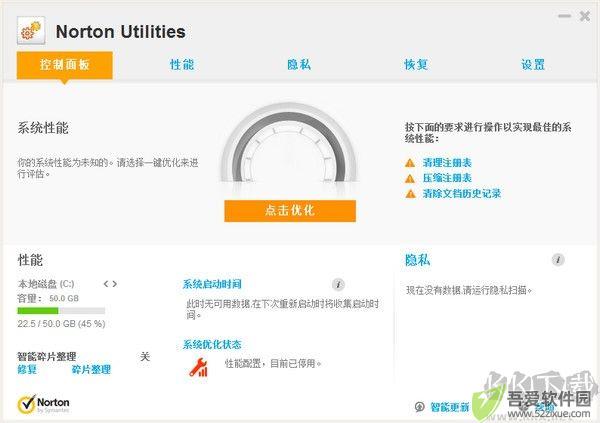Image resolution: width=600 pixels, height=423 pixels.
Task: Click the Norton Utilities gear logo icon
Action: click(x=31, y=31)
